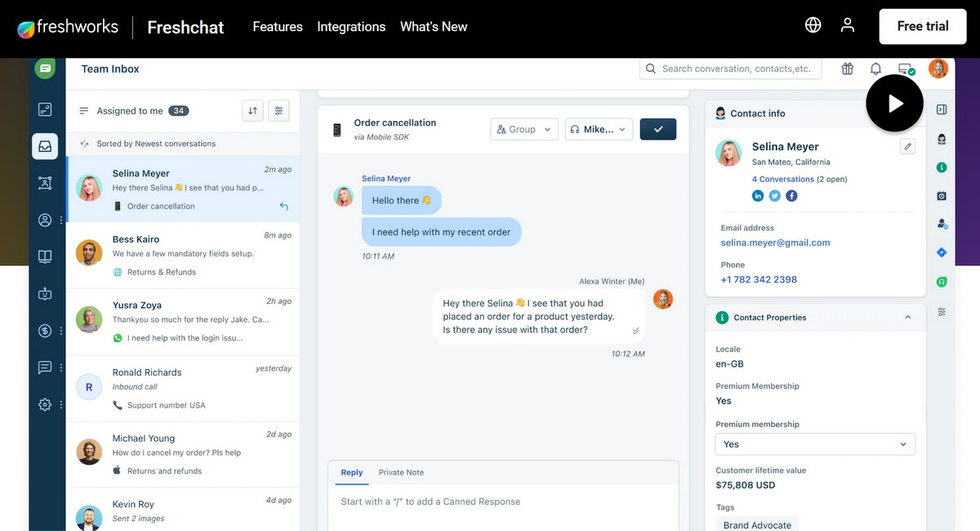Click the green Freshchat logo in the app
This screenshot has width=980, height=531.
click(45, 69)
